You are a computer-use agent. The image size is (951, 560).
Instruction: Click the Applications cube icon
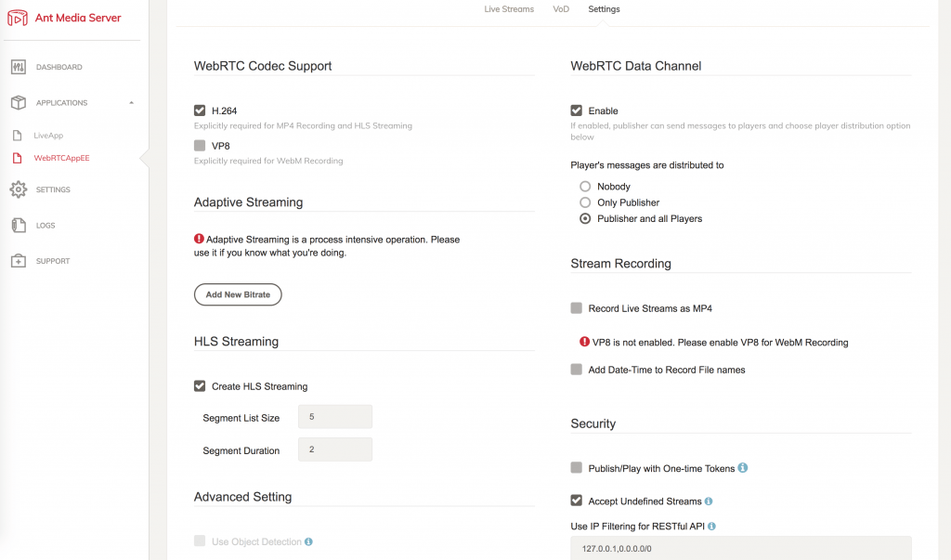point(18,103)
